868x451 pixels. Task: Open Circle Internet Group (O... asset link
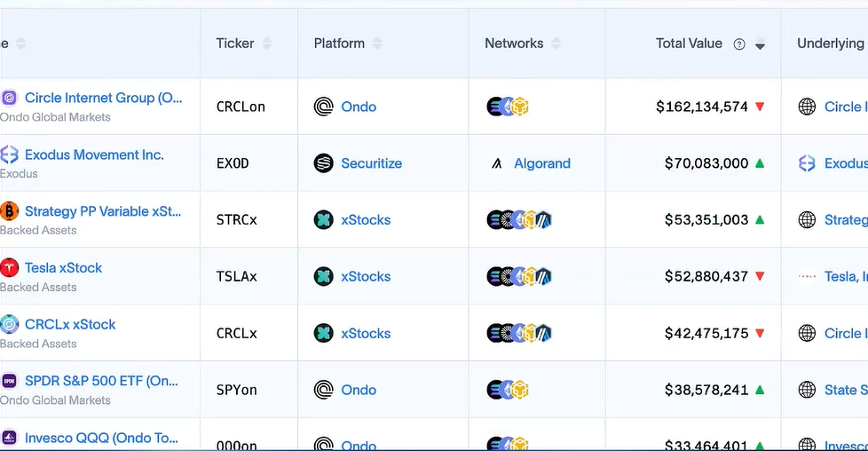[104, 98]
